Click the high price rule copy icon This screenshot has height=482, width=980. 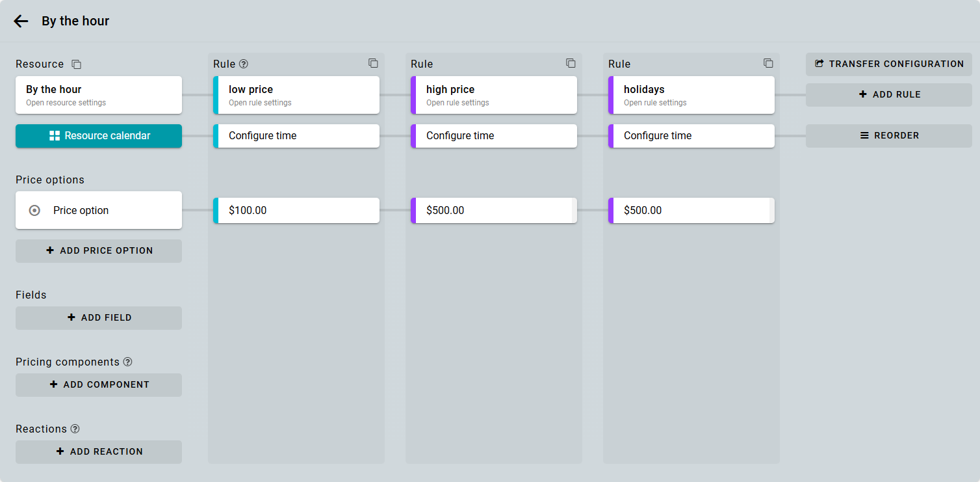point(571,63)
